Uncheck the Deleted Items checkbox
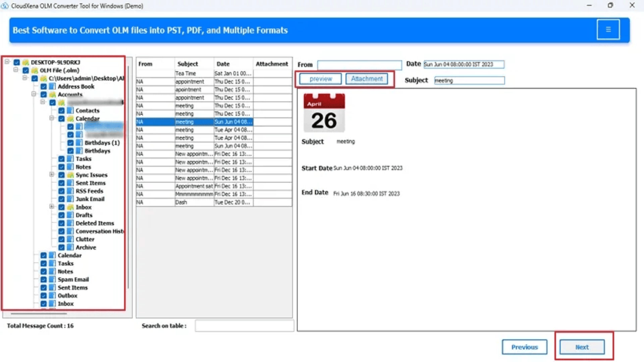644x362 pixels. point(61,223)
